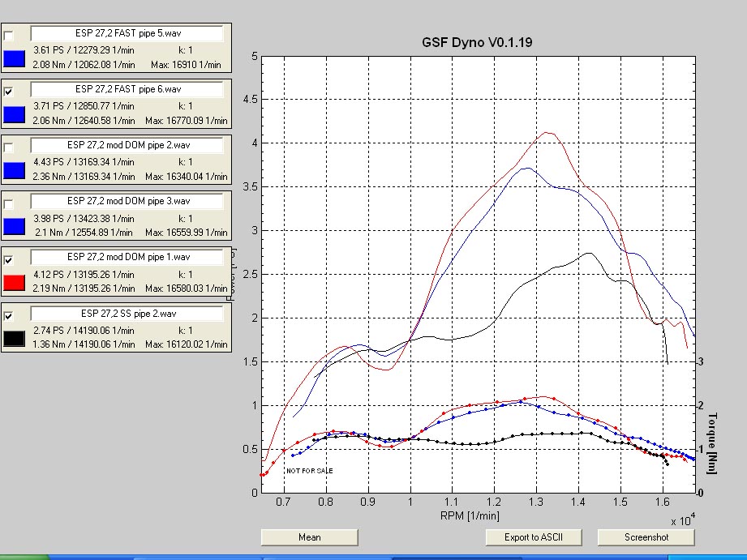Enable the mod DOM pipe 2 checkbox
The height and width of the screenshot is (560, 747).
[9, 147]
